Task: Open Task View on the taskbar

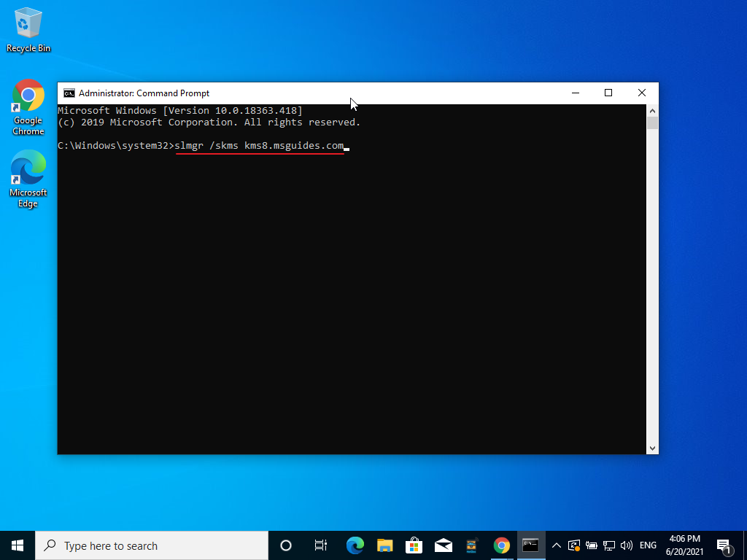Action: [321, 545]
